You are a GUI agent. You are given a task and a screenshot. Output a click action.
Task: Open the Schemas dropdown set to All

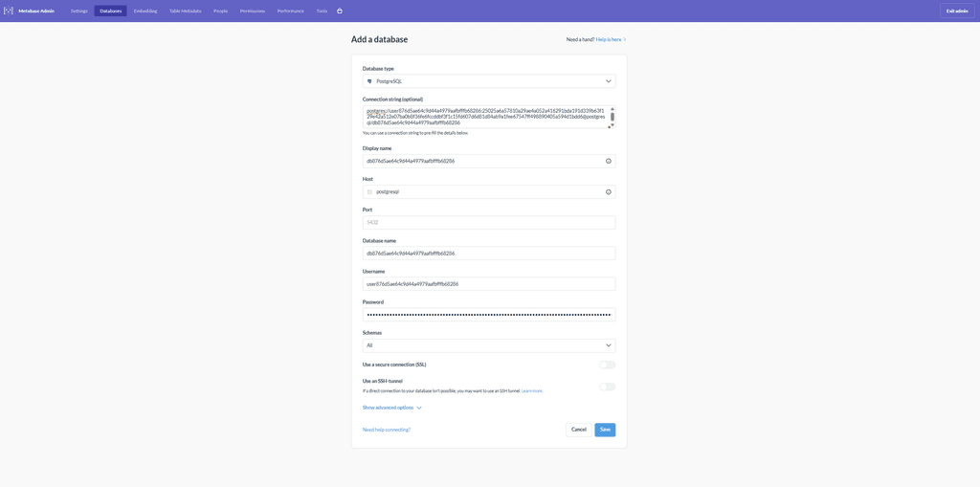click(x=488, y=345)
